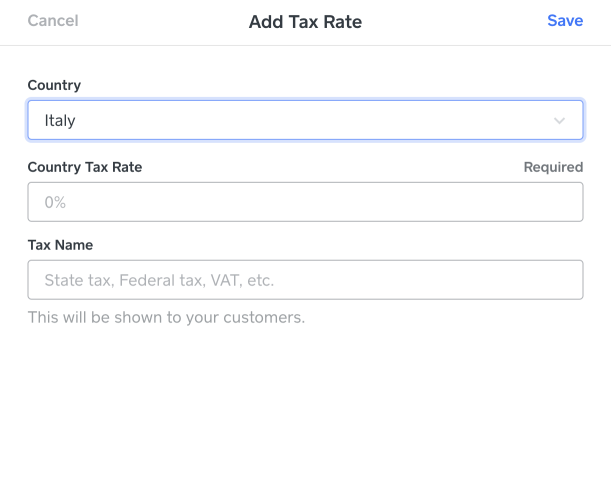
Task: Click the Add Tax Rate title
Action: (x=305, y=22)
